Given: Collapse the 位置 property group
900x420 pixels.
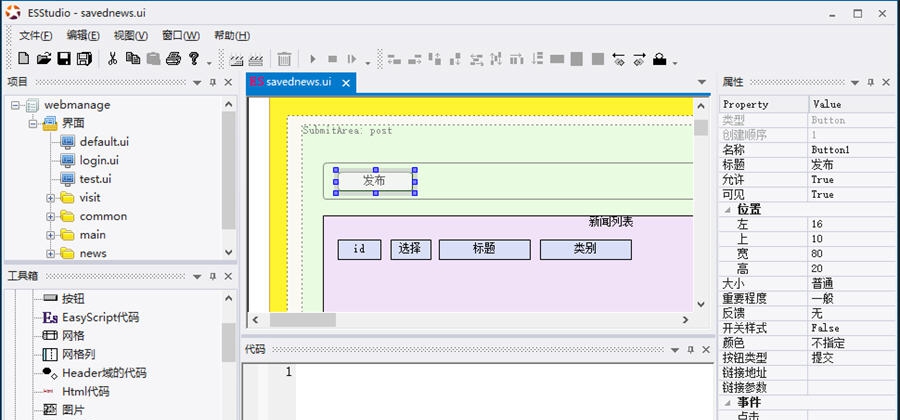Looking at the screenshot, I should [x=729, y=209].
